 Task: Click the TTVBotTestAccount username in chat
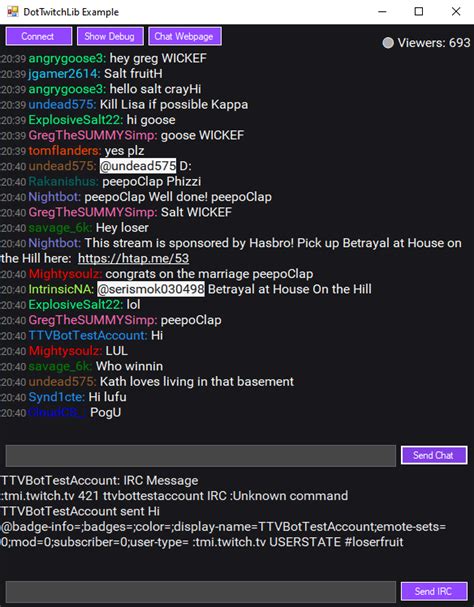[x=88, y=336]
